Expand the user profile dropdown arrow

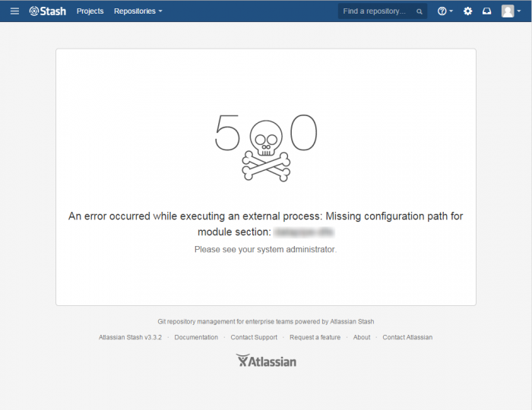pos(519,11)
